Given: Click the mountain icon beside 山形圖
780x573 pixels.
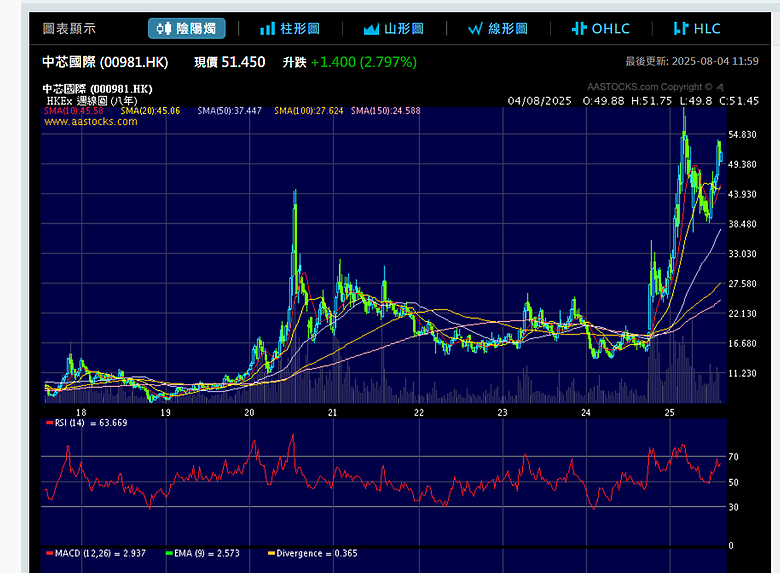Looking at the screenshot, I should 371,29.
